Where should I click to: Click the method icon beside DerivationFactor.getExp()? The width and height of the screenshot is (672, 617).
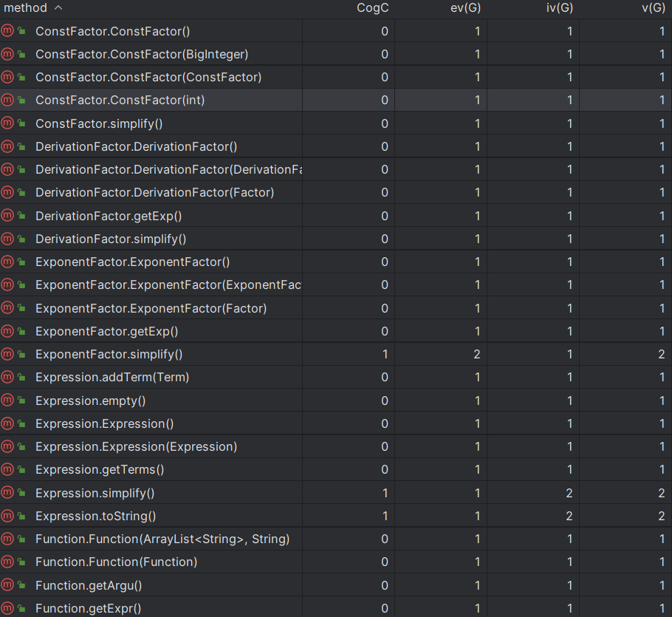point(7,216)
